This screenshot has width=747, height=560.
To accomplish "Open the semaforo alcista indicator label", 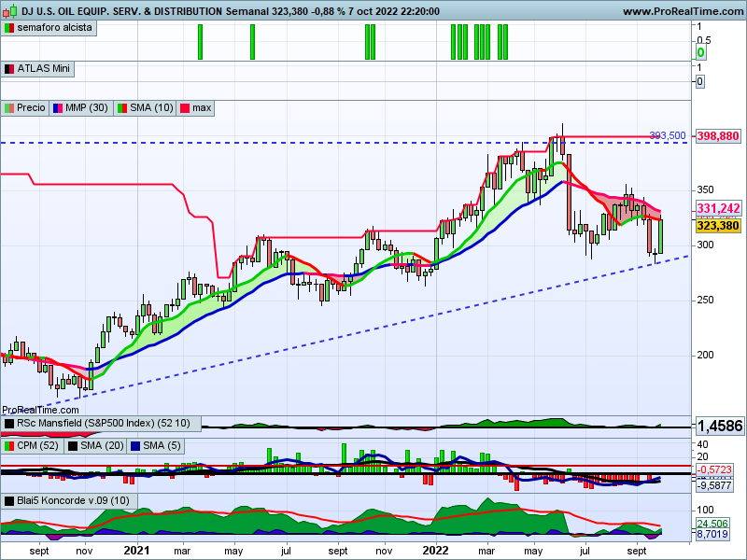I will click(x=54, y=28).
